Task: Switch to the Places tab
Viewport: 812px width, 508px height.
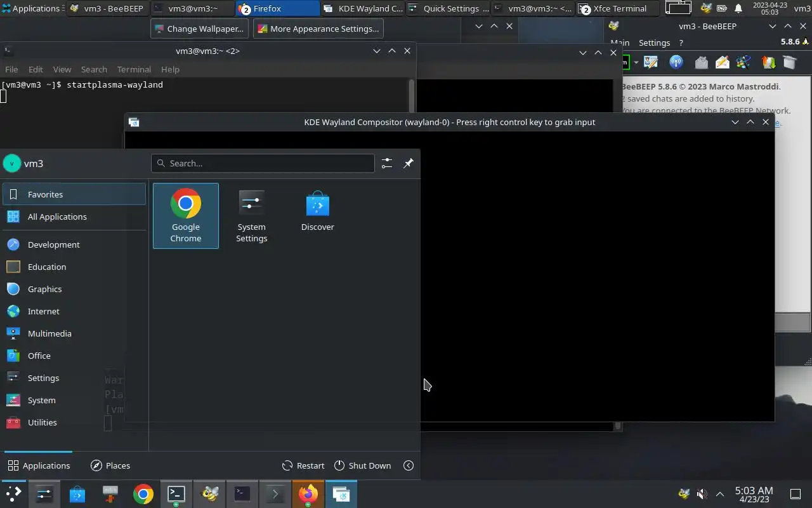Action: [x=110, y=465]
